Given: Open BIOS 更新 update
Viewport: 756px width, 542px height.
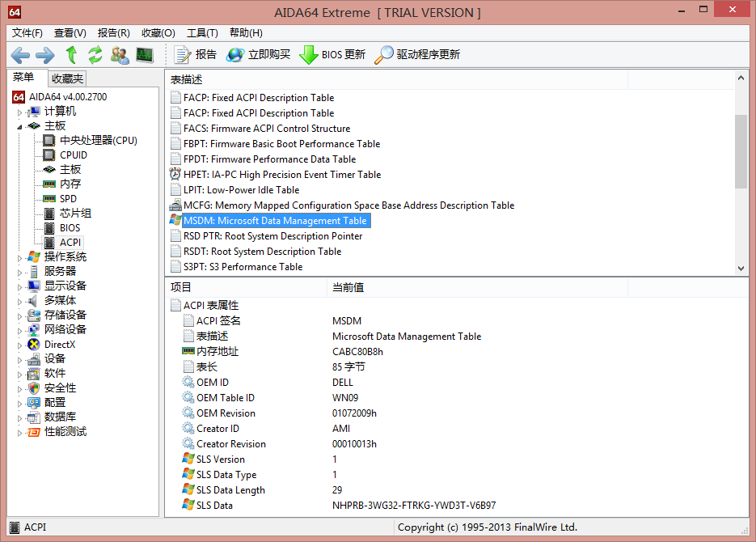Looking at the screenshot, I should [x=332, y=54].
